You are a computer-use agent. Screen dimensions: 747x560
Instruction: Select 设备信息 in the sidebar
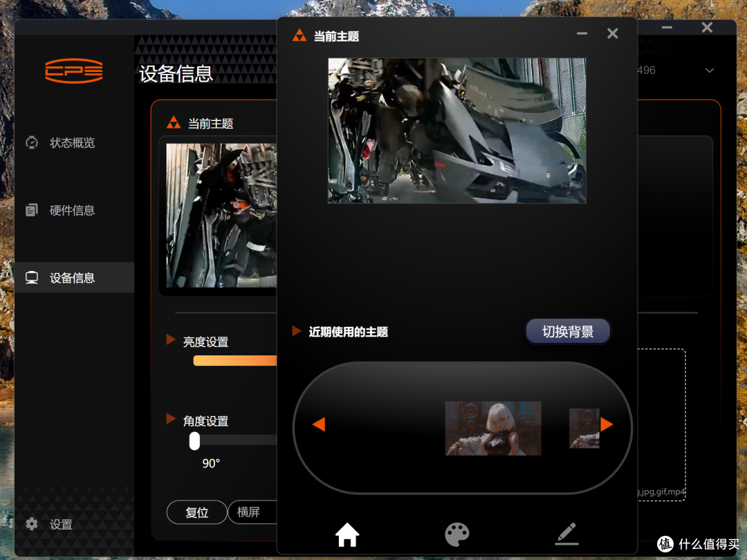(73, 278)
